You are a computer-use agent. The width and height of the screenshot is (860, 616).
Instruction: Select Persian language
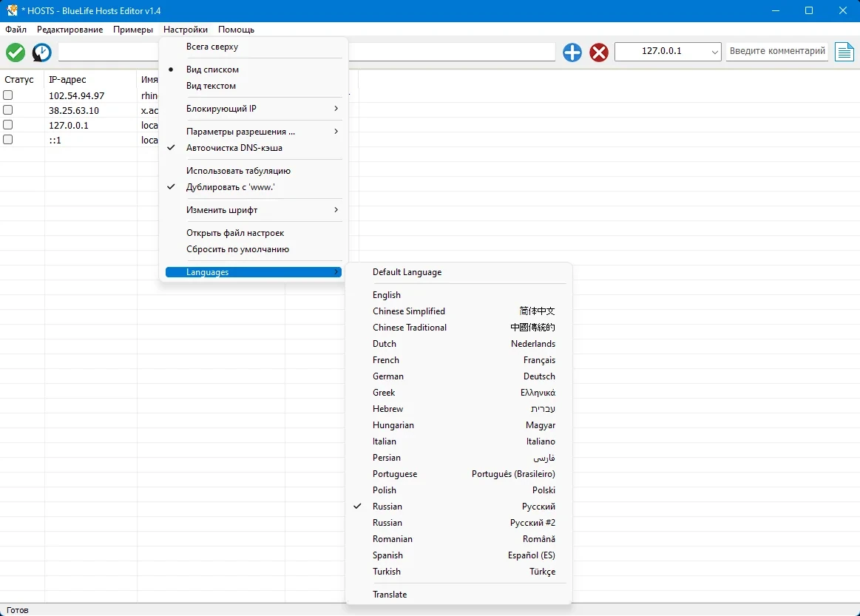458,458
